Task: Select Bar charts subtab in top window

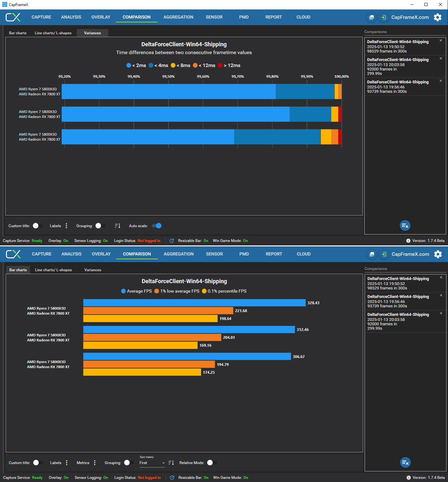Action: [18, 33]
